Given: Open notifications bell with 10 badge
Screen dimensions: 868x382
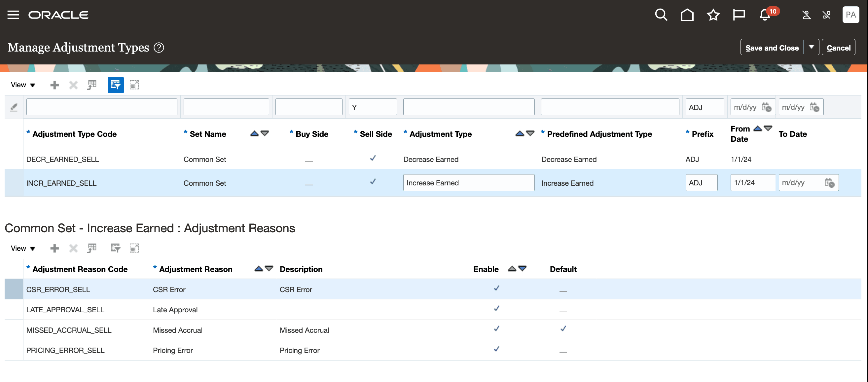Looking at the screenshot, I should point(765,15).
